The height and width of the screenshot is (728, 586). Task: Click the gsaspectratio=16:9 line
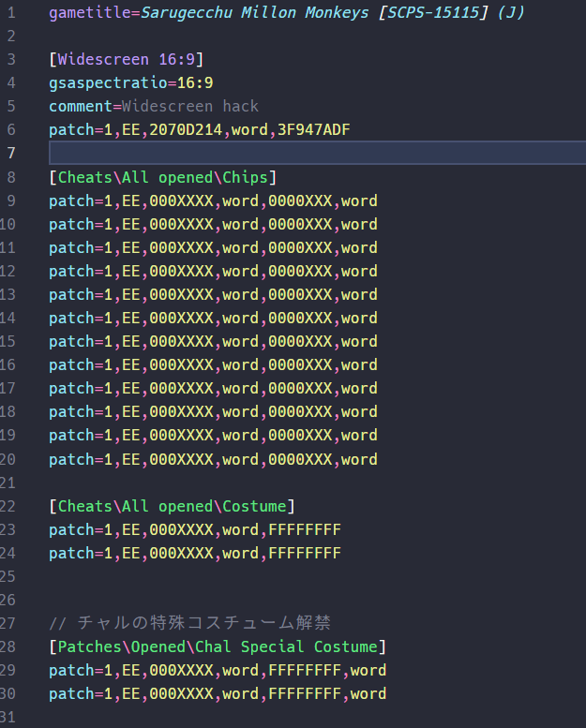point(131,83)
